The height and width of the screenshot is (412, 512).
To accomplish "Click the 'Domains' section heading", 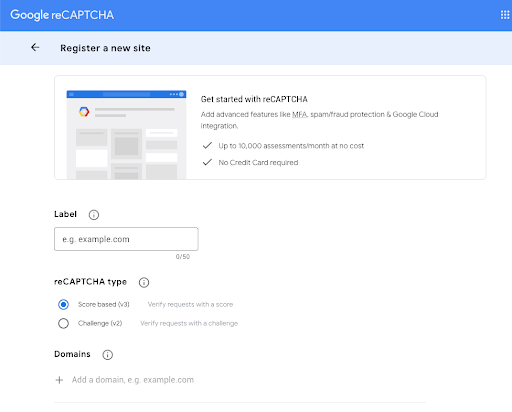I will [72, 354].
